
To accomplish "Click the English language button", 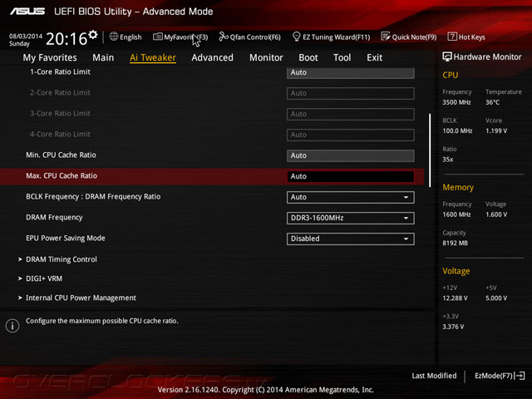I will (x=126, y=37).
